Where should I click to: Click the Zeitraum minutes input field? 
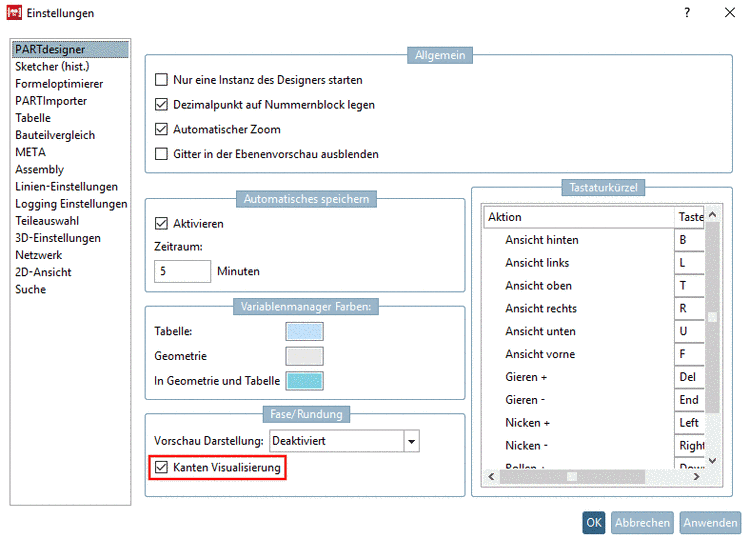pyautogui.click(x=182, y=271)
